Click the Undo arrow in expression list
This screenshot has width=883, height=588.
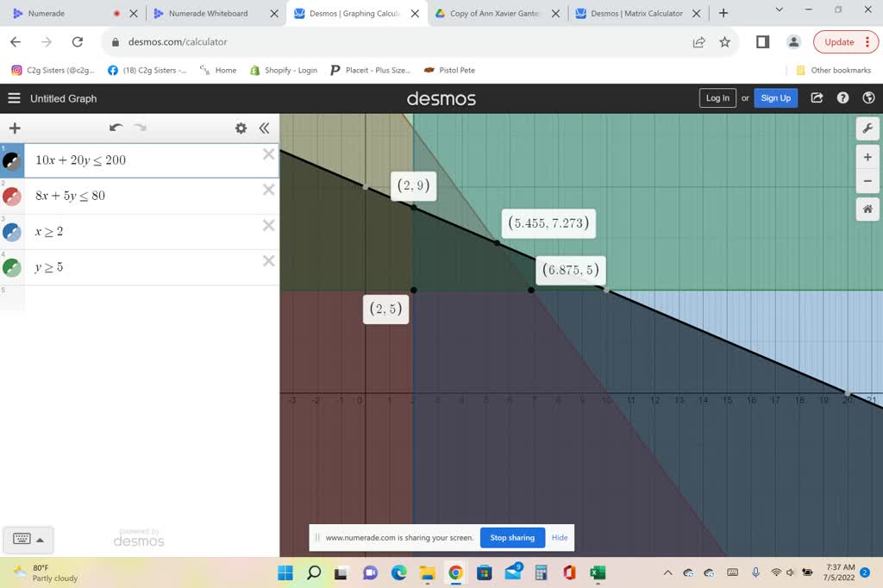click(116, 128)
